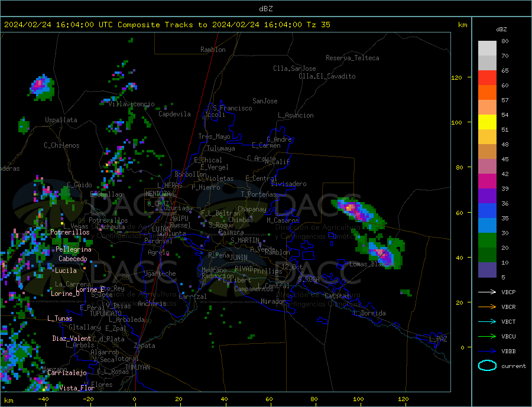The image size is (532, 407).
Task: Pick the magenta 42 dBZ swatch
Action: (487, 181)
